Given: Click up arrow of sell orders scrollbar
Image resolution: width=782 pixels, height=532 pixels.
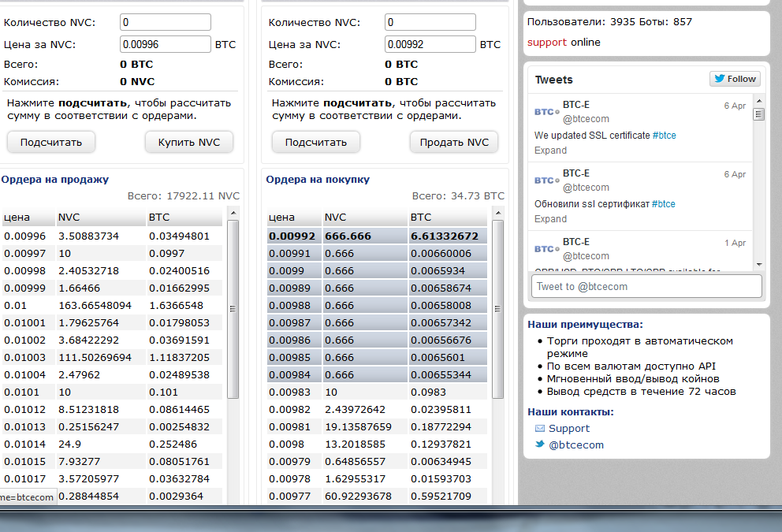Looking at the screenshot, I should coord(233,213).
